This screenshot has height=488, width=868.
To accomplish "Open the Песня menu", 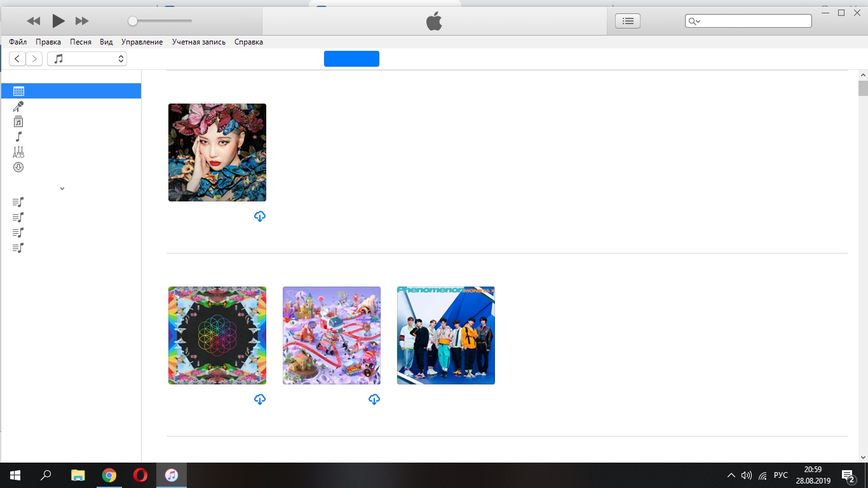I will click(81, 42).
